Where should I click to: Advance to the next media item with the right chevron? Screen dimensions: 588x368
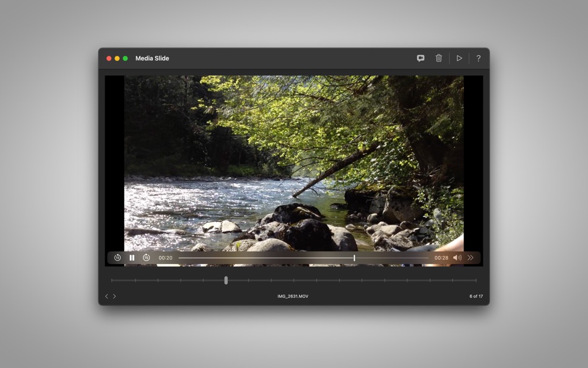114,296
